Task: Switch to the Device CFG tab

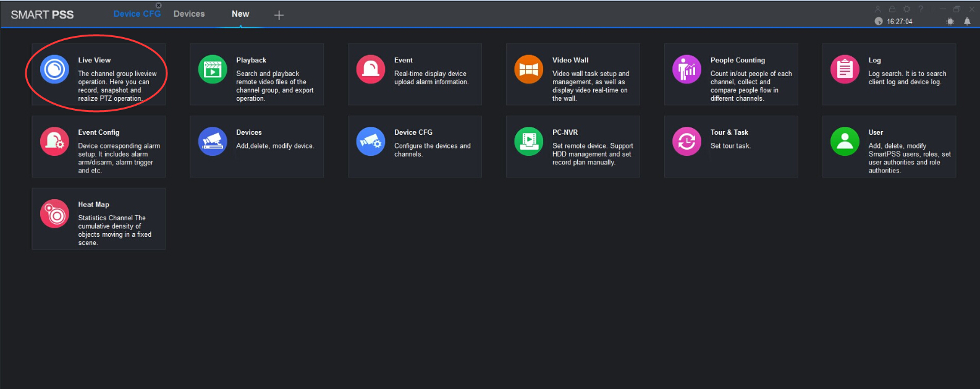Action: click(x=137, y=14)
